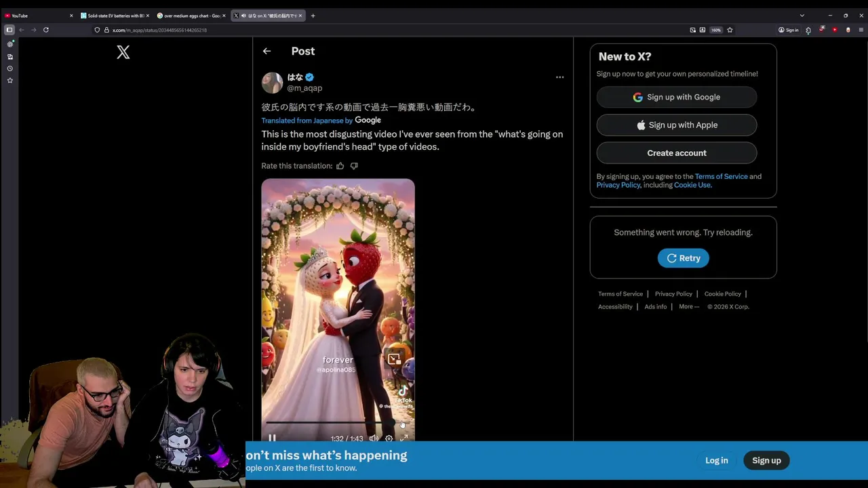Image resolution: width=868 pixels, height=488 pixels.
Task: Close the YouTube tab
Action: tap(71, 16)
